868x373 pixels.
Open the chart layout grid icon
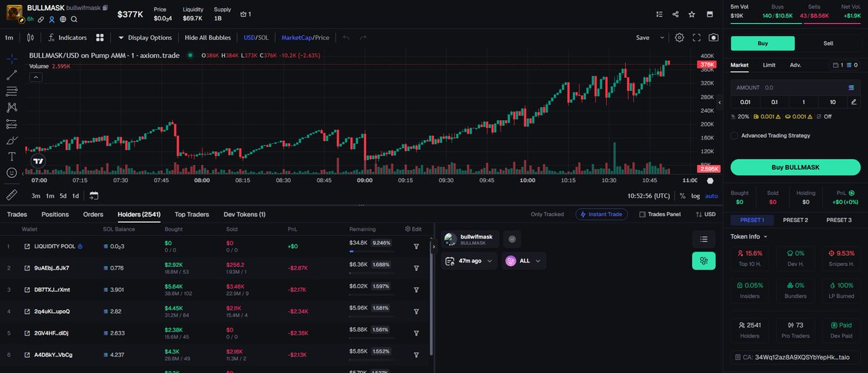[x=100, y=37]
